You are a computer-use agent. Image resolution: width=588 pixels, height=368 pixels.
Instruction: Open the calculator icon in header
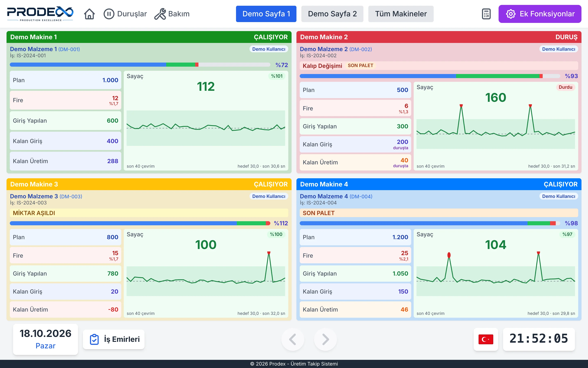pos(486,14)
